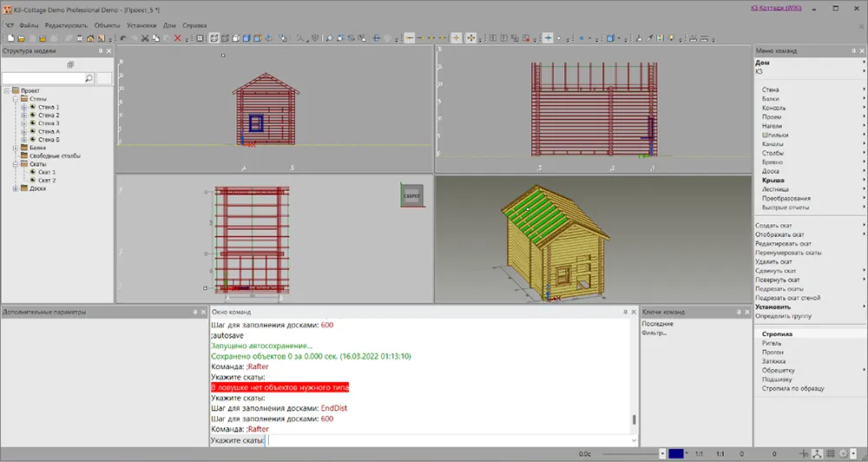Screen dimensions: 868x462
Task: Close the Ключи команд panel
Action: point(746,312)
